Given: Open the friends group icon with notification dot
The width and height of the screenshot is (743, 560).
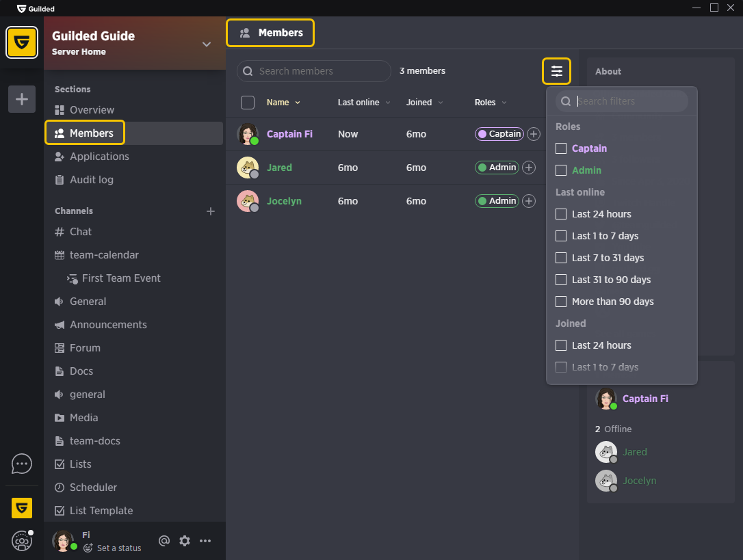Looking at the screenshot, I should [x=22, y=541].
